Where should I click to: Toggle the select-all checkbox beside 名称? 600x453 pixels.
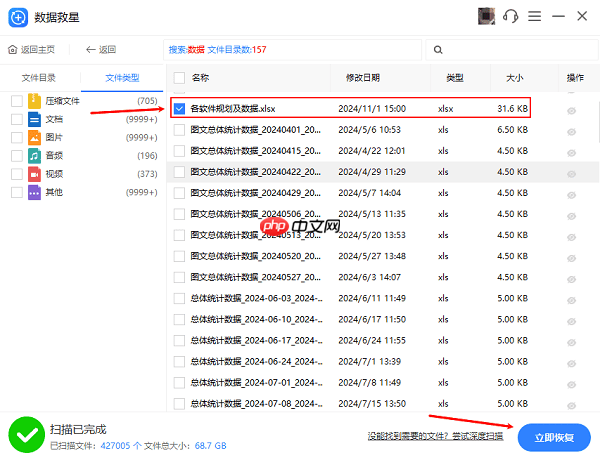click(179, 78)
